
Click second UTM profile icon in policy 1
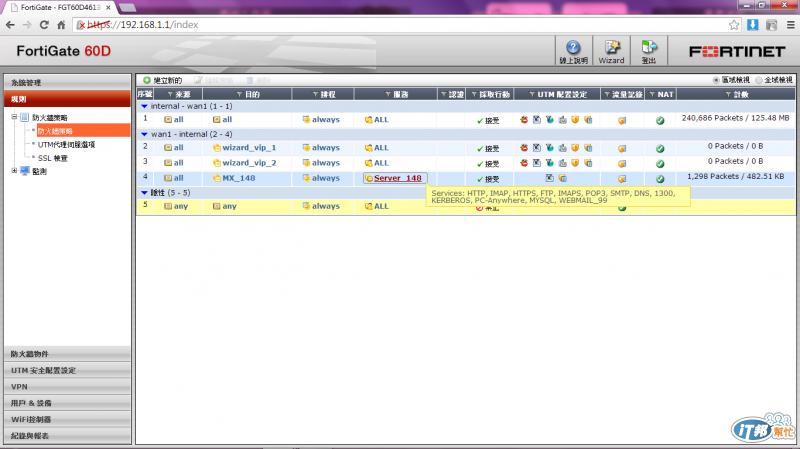[x=537, y=120]
